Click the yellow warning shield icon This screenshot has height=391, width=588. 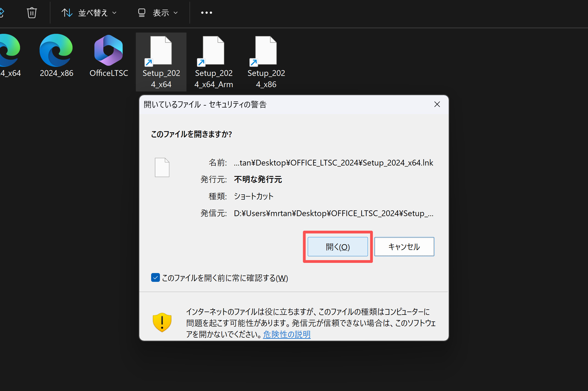point(162,322)
